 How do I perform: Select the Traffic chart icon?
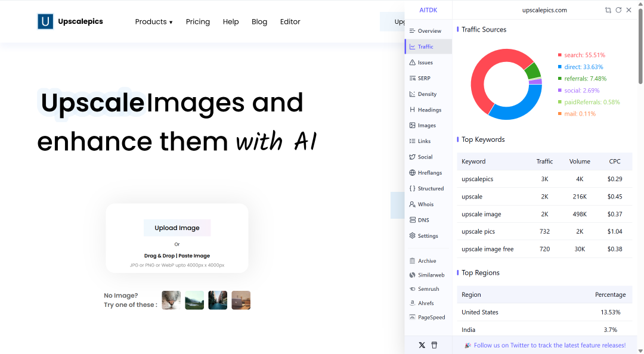click(413, 47)
